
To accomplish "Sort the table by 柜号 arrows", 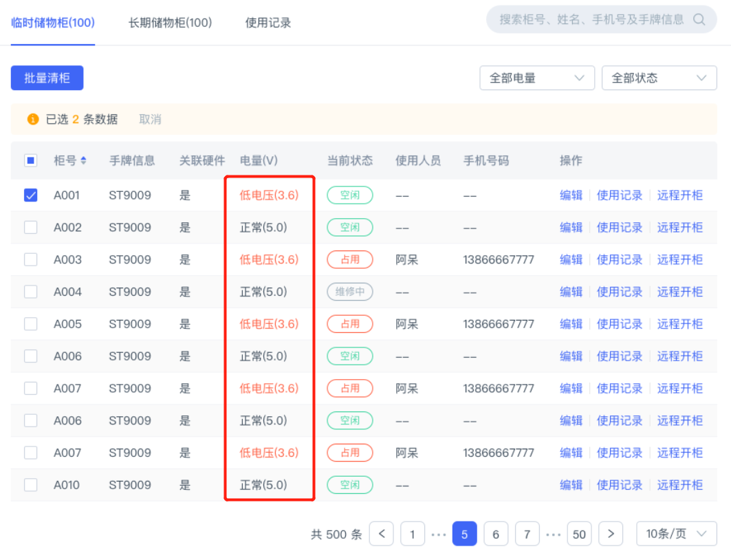I will coord(83,161).
